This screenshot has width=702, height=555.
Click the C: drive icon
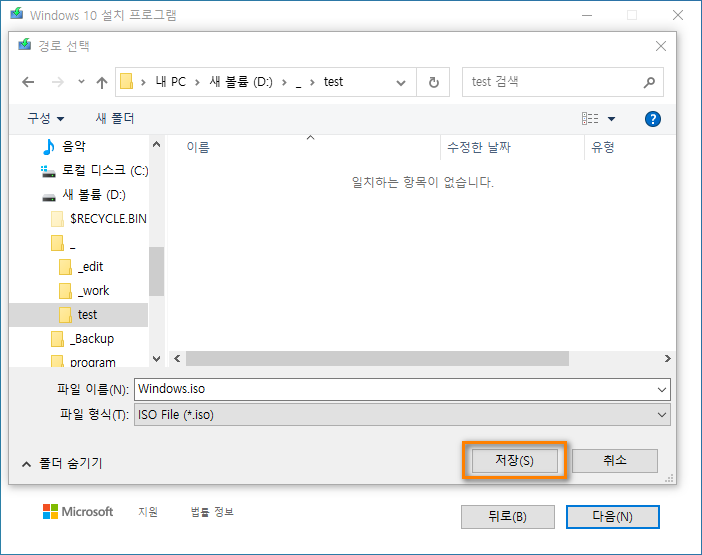[x=48, y=171]
